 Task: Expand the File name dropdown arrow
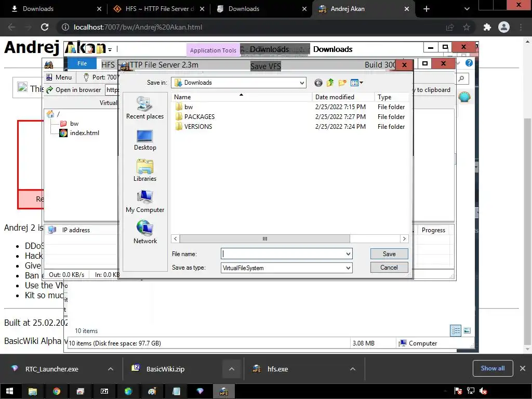pos(348,254)
